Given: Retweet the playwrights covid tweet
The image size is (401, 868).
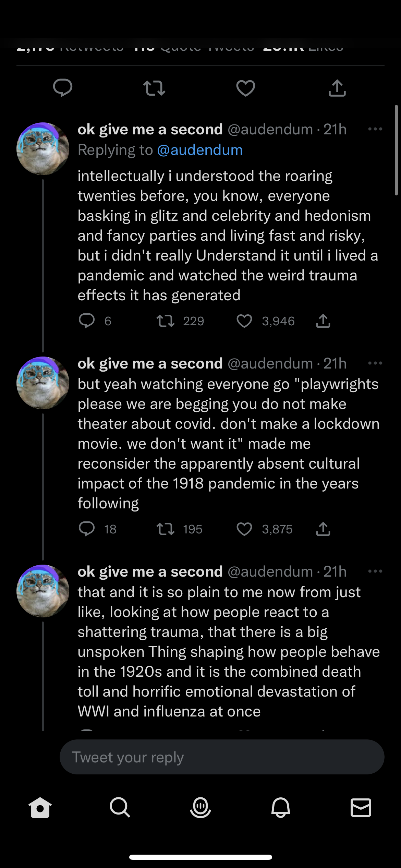Looking at the screenshot, I should point(166,529).
